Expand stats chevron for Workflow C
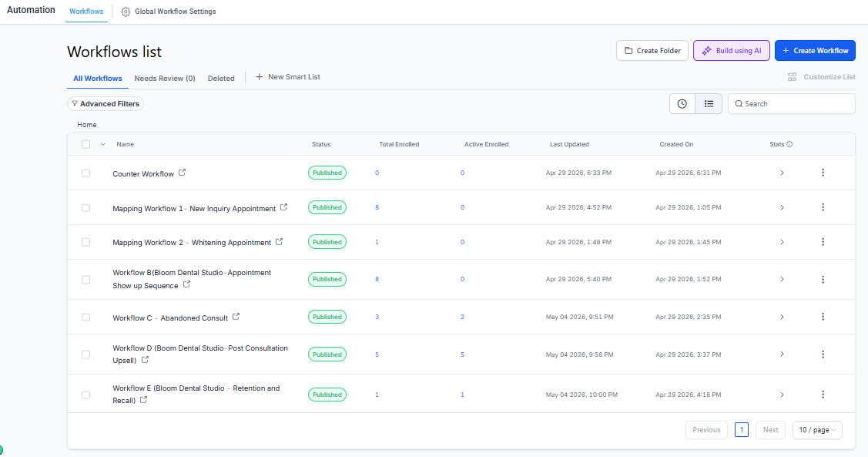Image resolution: width=868 pixels, height=457 pixels. click(x=782, y=317)
